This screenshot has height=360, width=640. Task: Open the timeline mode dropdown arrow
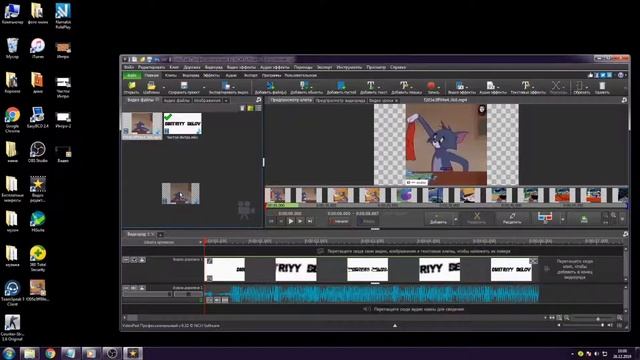tap(200, 242)
